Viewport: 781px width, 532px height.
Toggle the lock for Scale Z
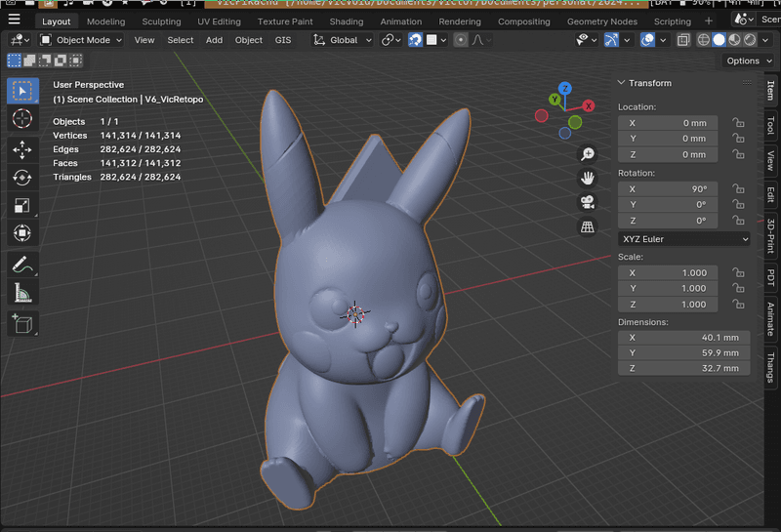pyautogui.click(x=739, y=305)
